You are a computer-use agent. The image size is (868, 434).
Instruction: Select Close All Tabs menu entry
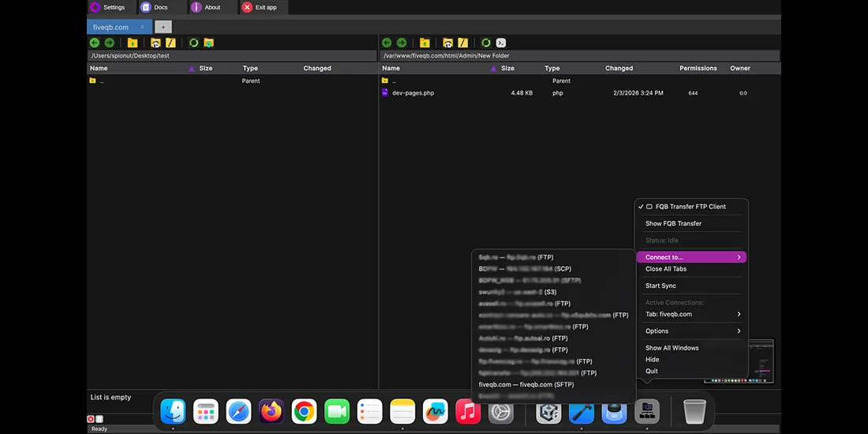tap(665, 269)
